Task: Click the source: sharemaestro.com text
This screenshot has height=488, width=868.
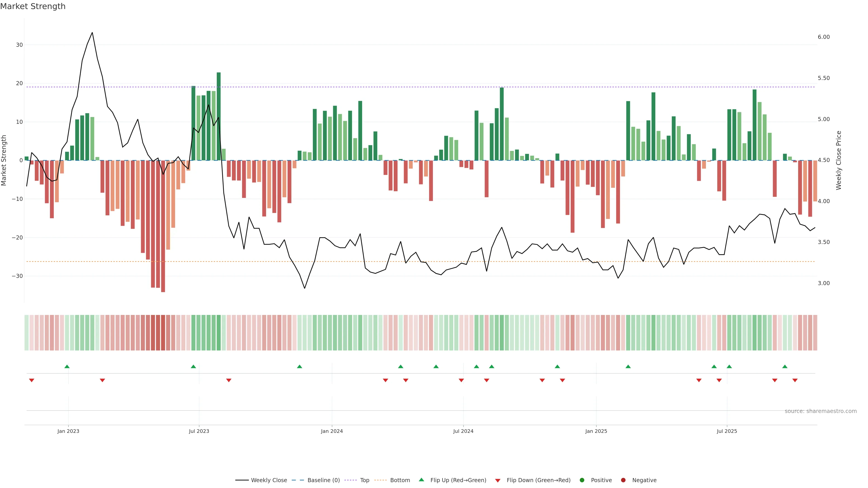Action: click(x=821, y=411)
